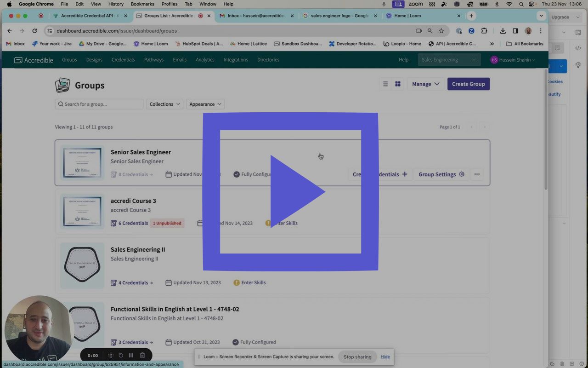Open Chrome Downloads
The width and height of the screenshot is (588, 368).
503,31
